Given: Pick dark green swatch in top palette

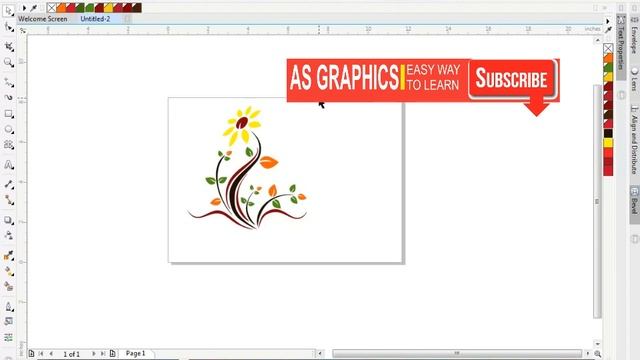Looking at the screenshot, I should tap(80, 8).
